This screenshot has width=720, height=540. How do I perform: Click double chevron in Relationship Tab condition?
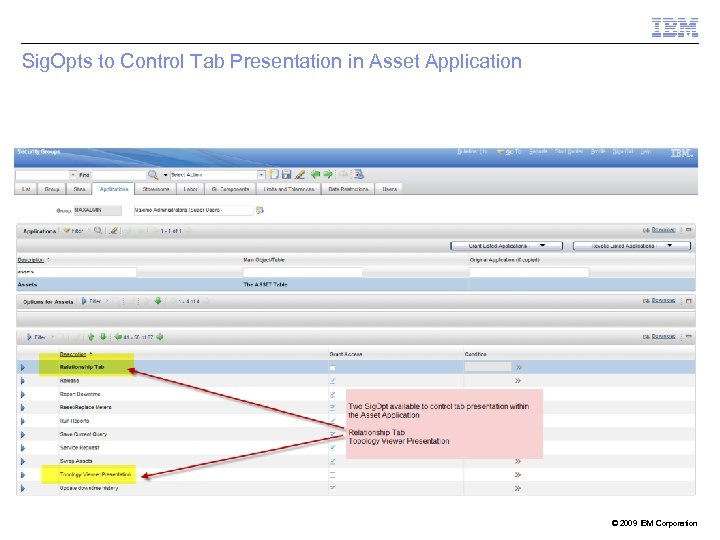point(518,367)
